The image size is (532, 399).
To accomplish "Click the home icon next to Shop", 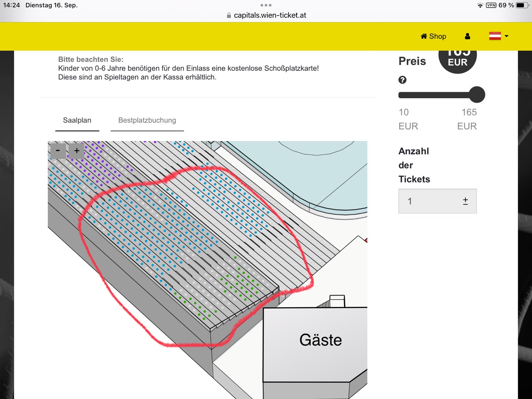I will (424, 36).
